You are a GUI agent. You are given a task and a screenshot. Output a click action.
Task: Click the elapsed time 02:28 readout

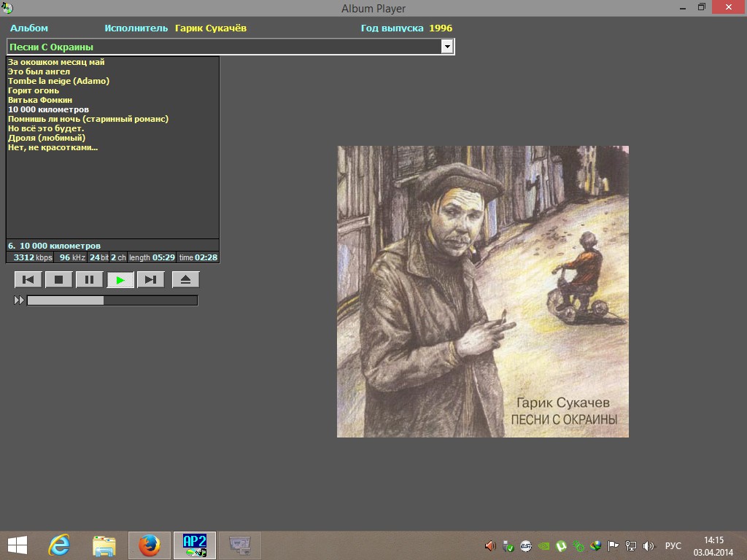point(198,257)
